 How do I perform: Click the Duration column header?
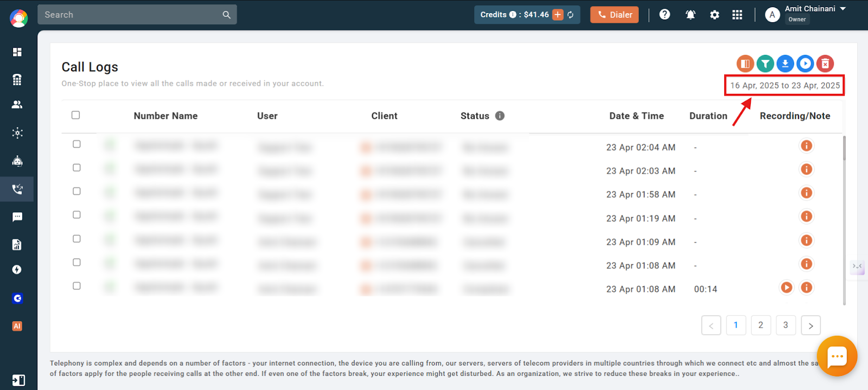pyautogui.click(x=708, y=116)
